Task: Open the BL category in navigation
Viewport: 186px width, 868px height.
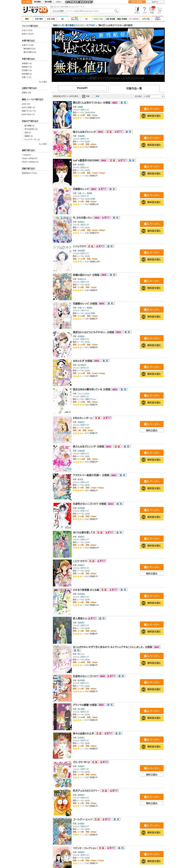Action: (x=62, y=19)
